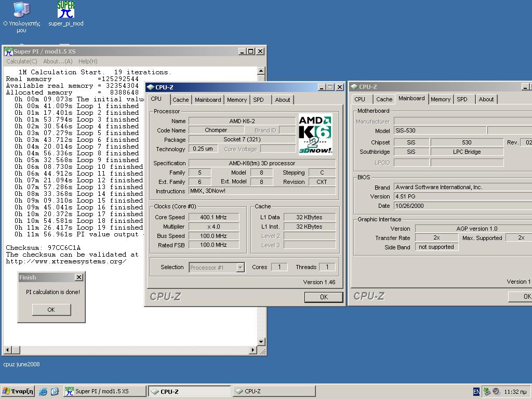Open the Help(H) menu in Super PI
Image resolution: width=532 pixels, height=399 pixels.
coord(88,61)
